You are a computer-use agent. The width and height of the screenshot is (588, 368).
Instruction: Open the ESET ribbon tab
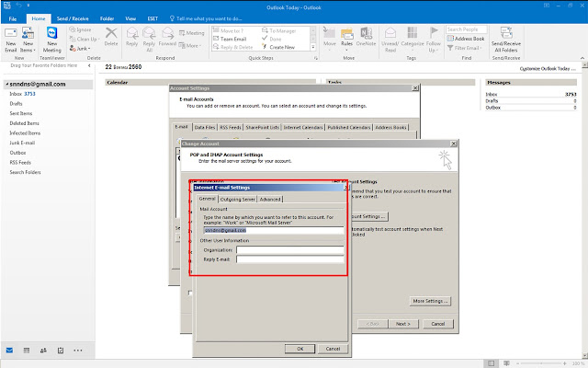tap(153, 18)
